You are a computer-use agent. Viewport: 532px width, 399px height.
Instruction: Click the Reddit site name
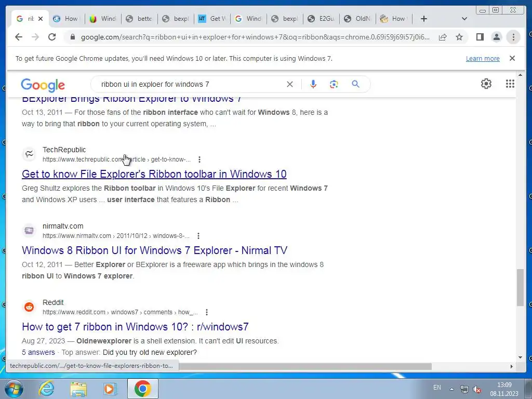53,302
